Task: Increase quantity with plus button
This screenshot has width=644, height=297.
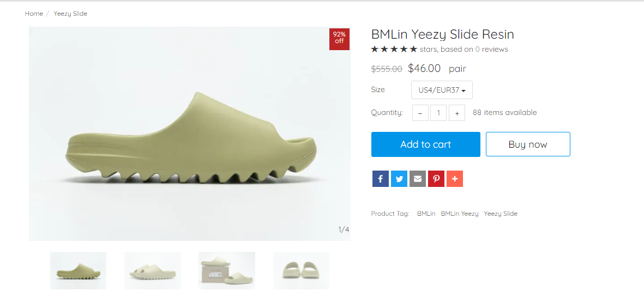Action: pos(457,113)
